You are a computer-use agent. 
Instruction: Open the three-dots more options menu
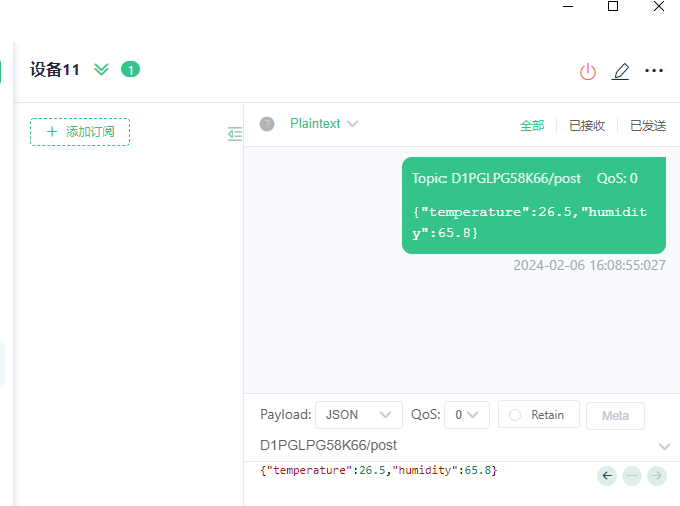coord(654,71)
